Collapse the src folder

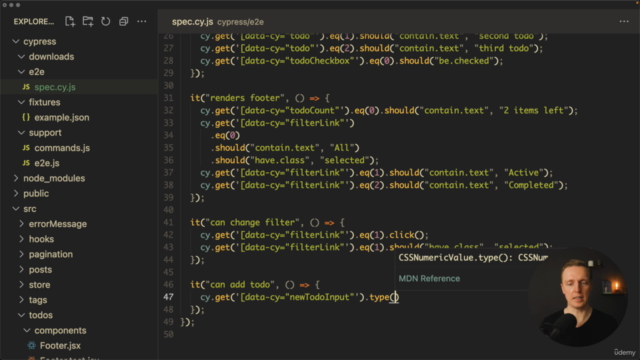(x=16, y=209)
